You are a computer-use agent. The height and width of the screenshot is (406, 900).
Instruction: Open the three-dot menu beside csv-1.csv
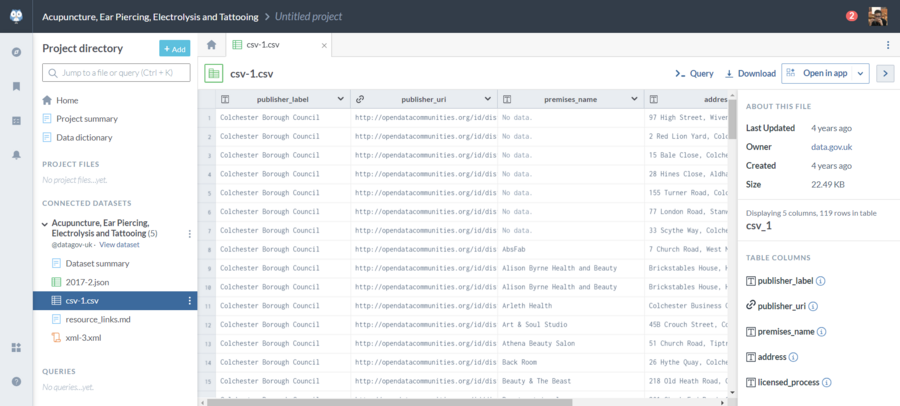click(x=189, y=301)
